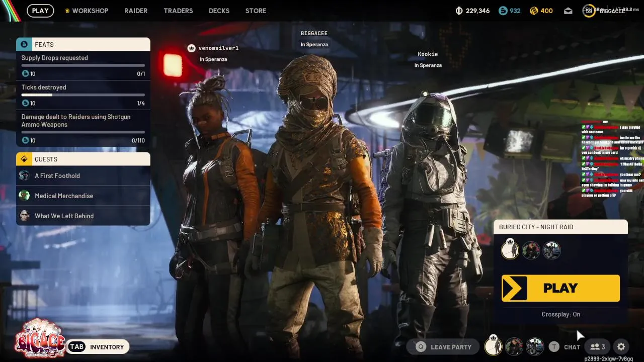The width and height of the screenshot is (644, 362).
Task: Click the BIGGACEE profile level badge
Action: [x=589, y=11]
